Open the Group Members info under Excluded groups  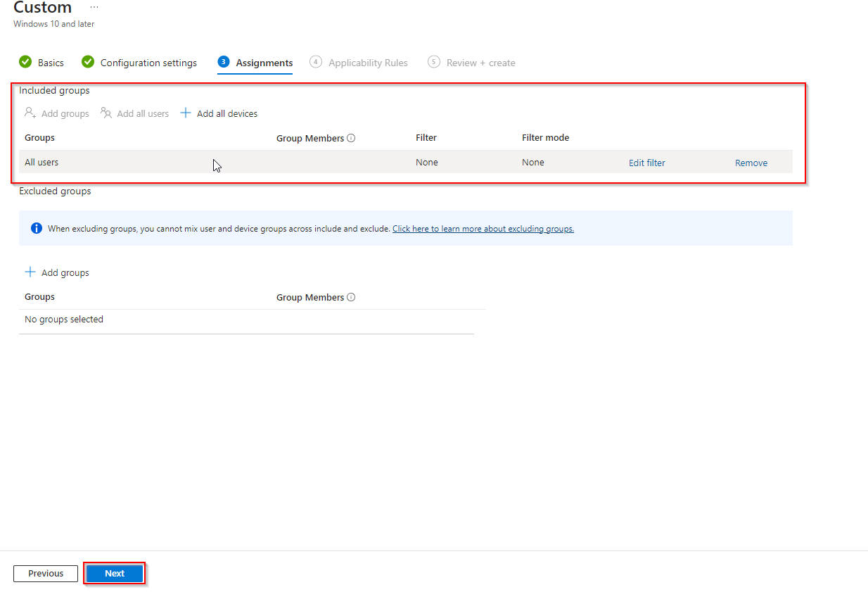(x=352, y=297)
